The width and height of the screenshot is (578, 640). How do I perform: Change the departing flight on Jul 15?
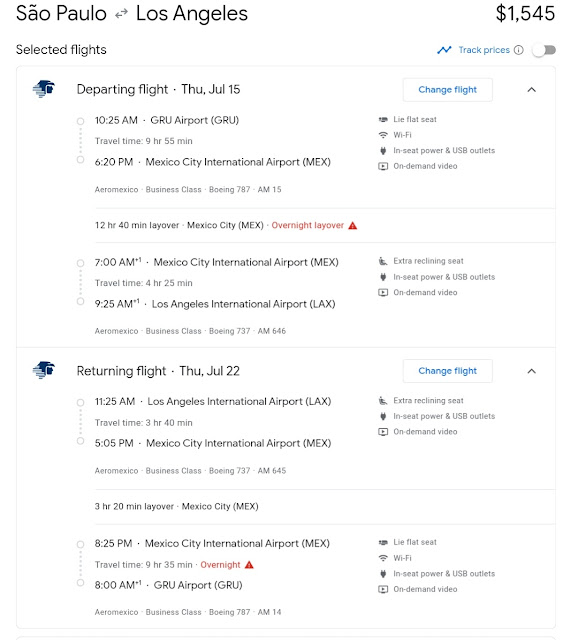(447, 89)
